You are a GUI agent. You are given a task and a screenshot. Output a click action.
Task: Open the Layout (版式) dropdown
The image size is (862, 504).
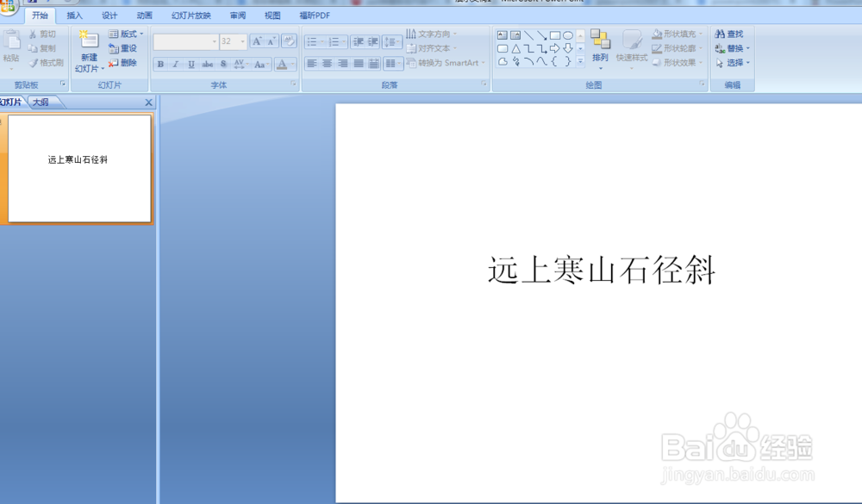pyautogui.click(x=126, y=34)
